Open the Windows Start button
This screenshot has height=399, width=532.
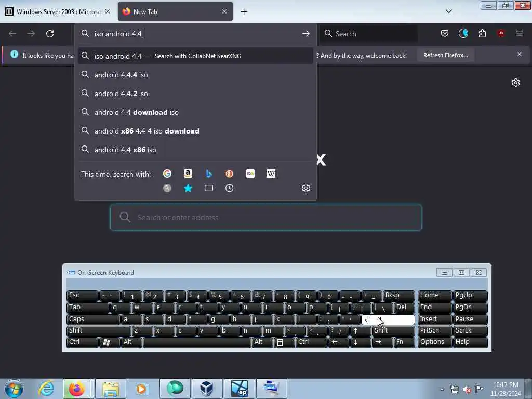tap(14, 389)
